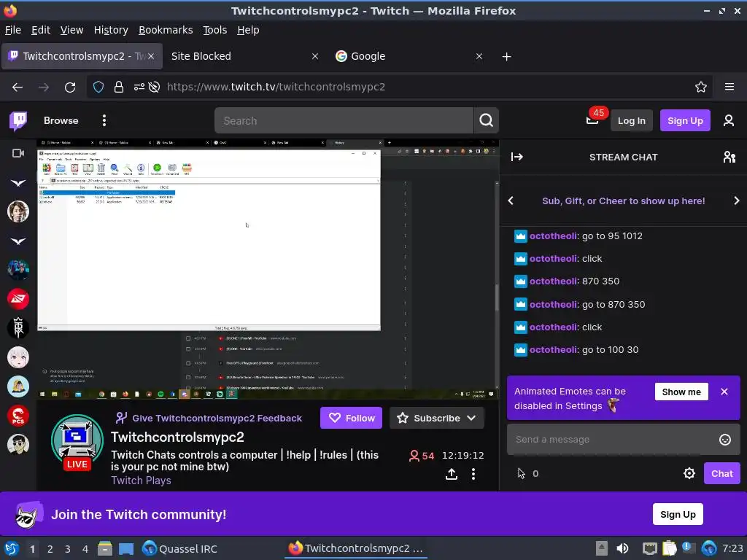Open the Bookmarks menu
Screen dimensions: 747x560
[x=166, y=30]
